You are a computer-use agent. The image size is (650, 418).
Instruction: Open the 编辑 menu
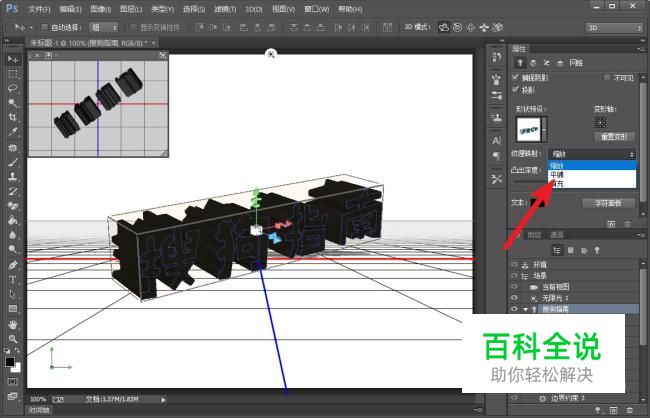click(70, 9)
